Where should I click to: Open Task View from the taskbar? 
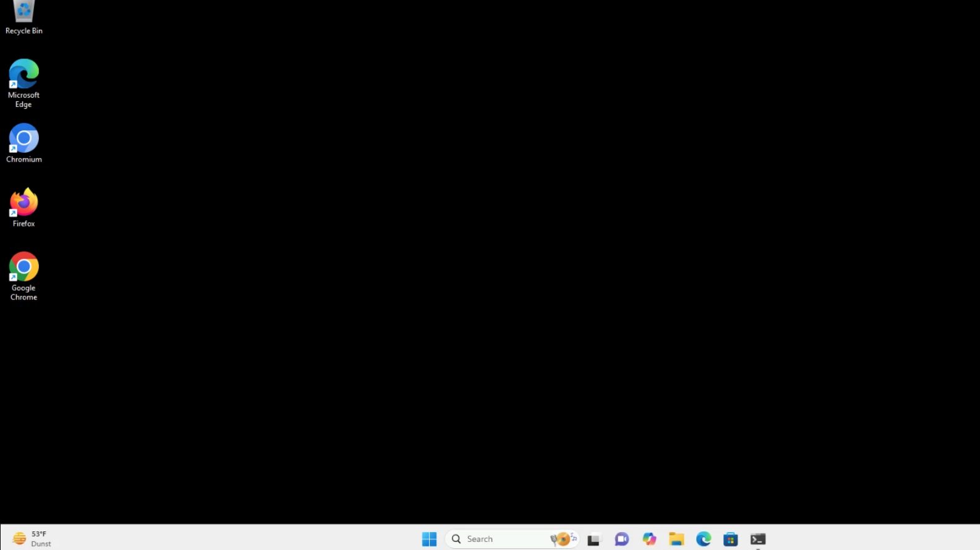click(x=594, y=539)
